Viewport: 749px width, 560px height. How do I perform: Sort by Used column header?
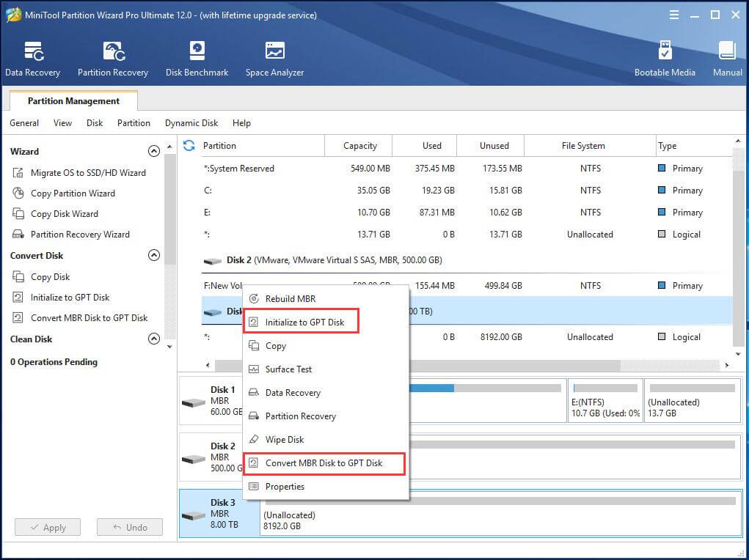(x=425, y=146)
